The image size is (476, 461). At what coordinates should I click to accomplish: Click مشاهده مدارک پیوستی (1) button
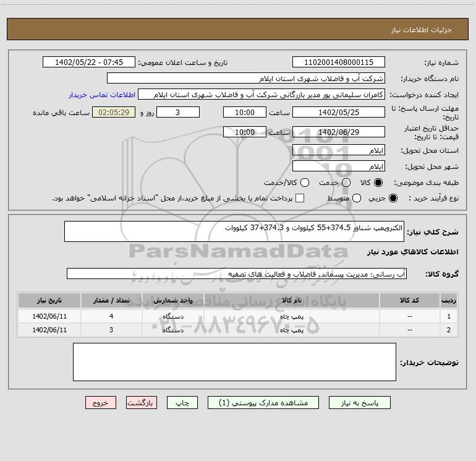coord(263,403)
